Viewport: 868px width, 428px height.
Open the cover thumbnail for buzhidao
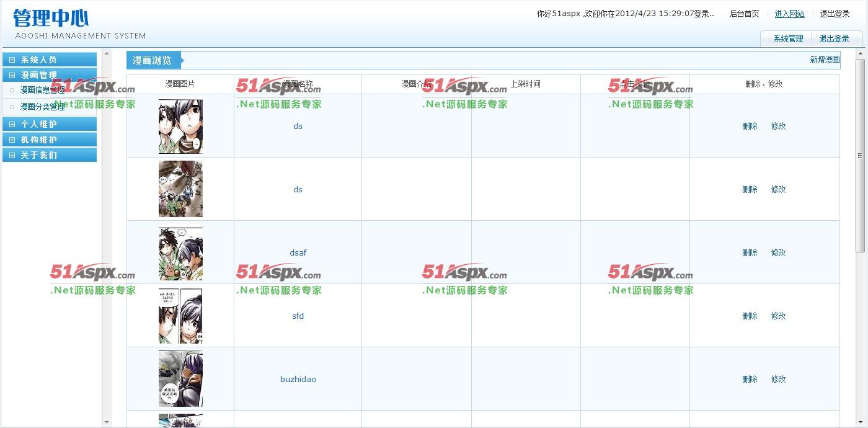click(x=180, y=379)
